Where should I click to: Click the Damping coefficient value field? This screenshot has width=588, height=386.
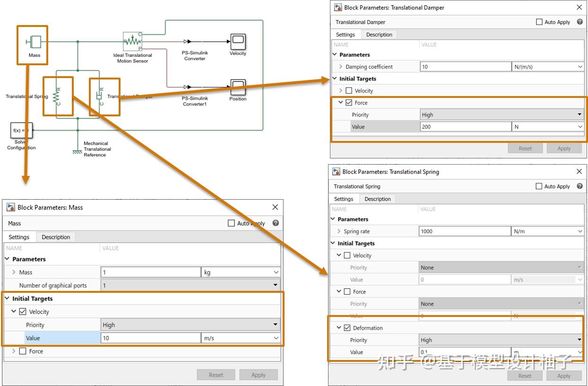[x=466, y=66]
